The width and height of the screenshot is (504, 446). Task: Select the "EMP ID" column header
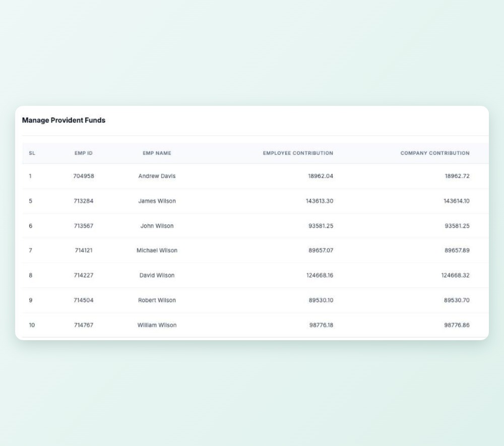tap(84, 153)
